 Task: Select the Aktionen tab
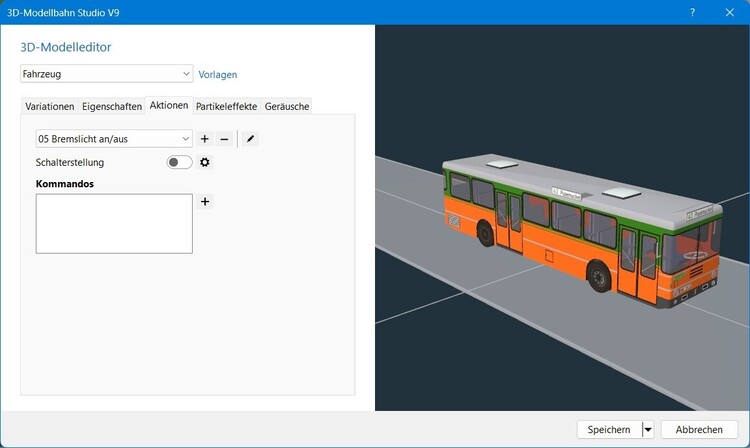(169, 106)
